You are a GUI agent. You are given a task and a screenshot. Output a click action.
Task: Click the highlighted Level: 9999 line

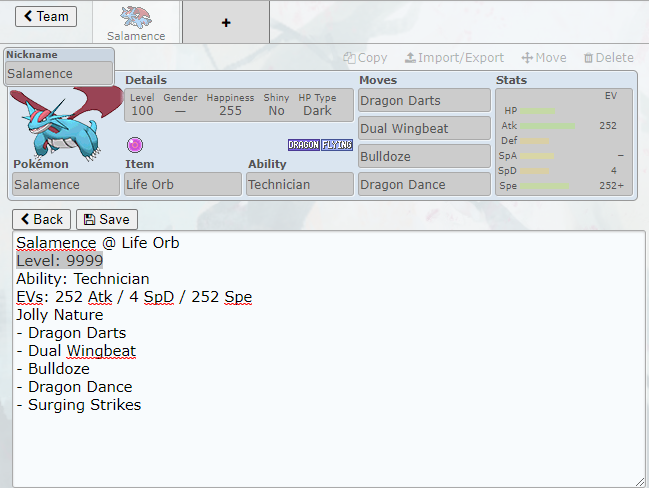click(x=59, y=260)
